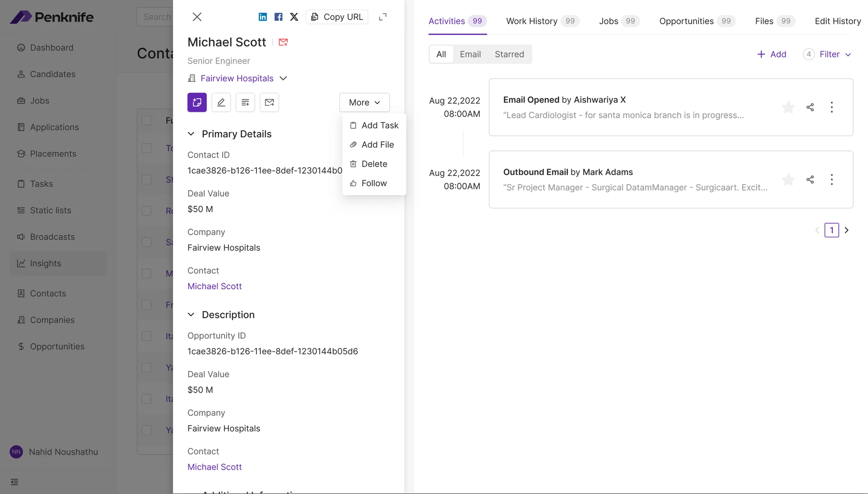Collapse the sidebar with bottom toggle icon
The height and width of the screenshot is (494, 868).
pyautogui.click(x=14, y=482)
